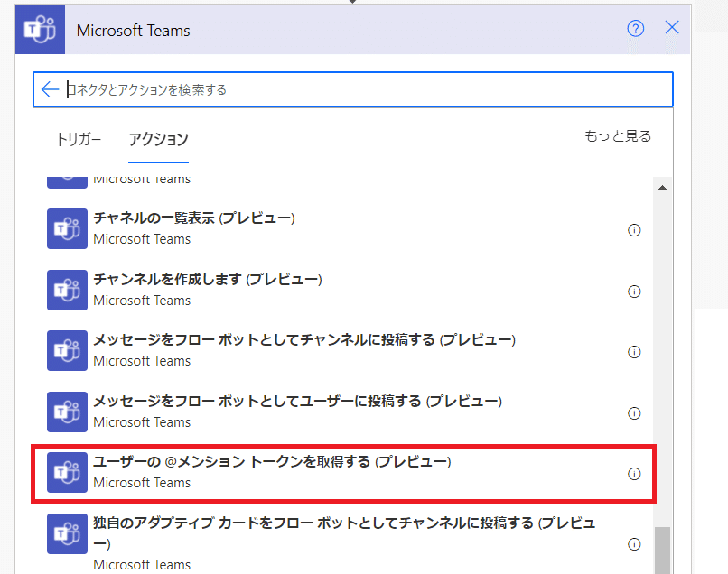728x574 pixels.
Task: Show info for @メンション トークンを取得する action
Action: [x=634, y=474]
